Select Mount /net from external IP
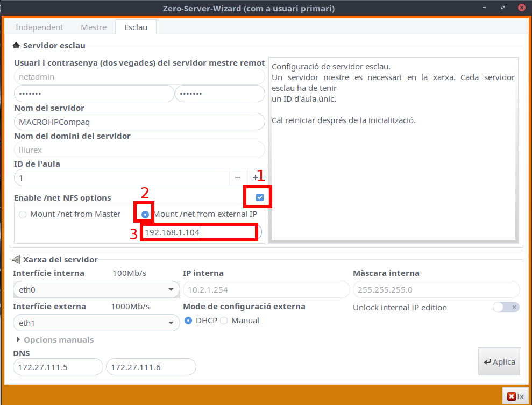The image size is (532, 405). (x=145, y=215)
